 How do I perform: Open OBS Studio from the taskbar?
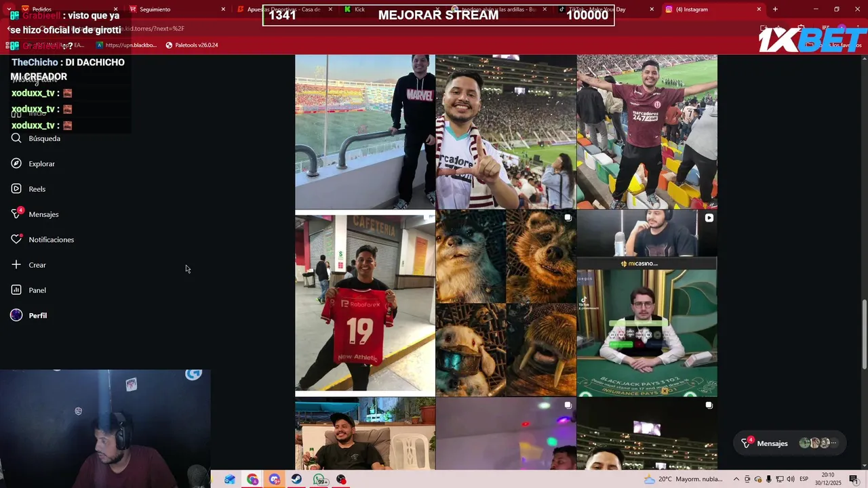coord(341,479)
